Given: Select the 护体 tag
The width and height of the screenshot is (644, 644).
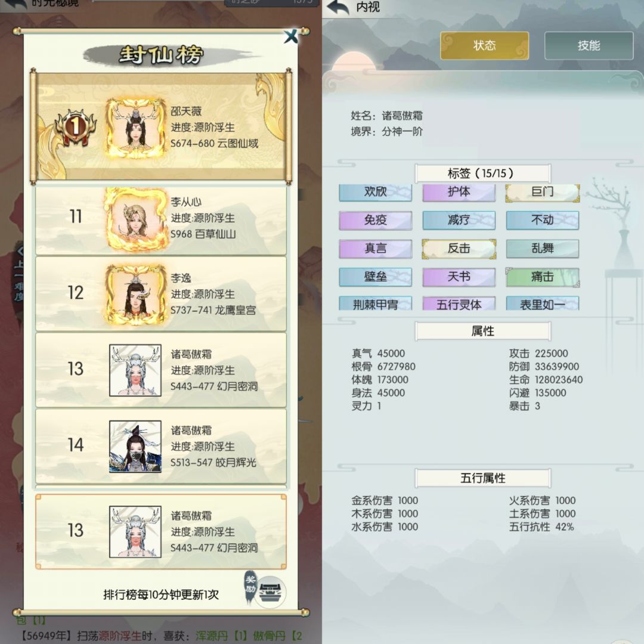Looking at the screenshot, I should tap(459, 192).
